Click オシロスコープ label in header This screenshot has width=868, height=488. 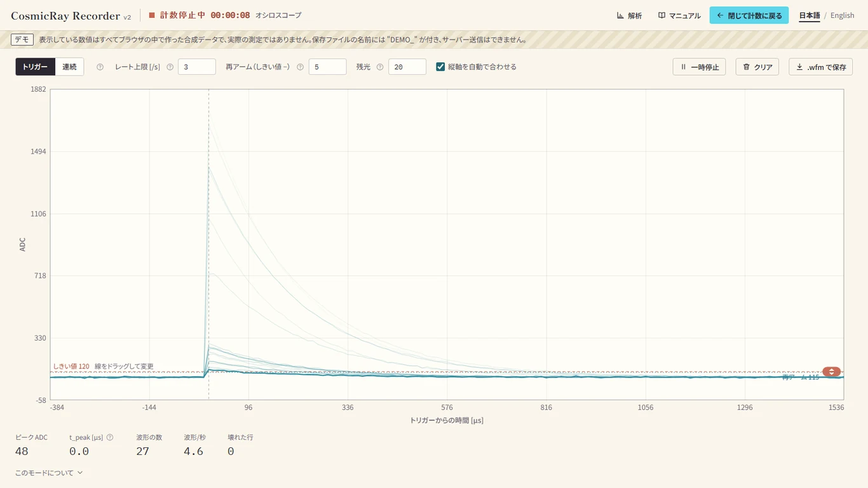pyautogui.click(x=278, y=15)
